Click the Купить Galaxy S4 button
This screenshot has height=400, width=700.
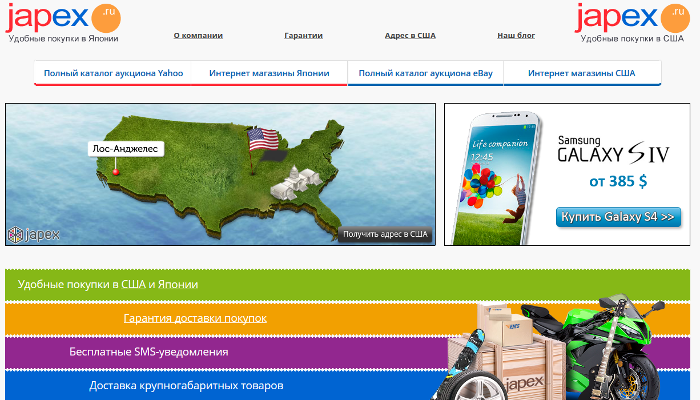[618, 217]
